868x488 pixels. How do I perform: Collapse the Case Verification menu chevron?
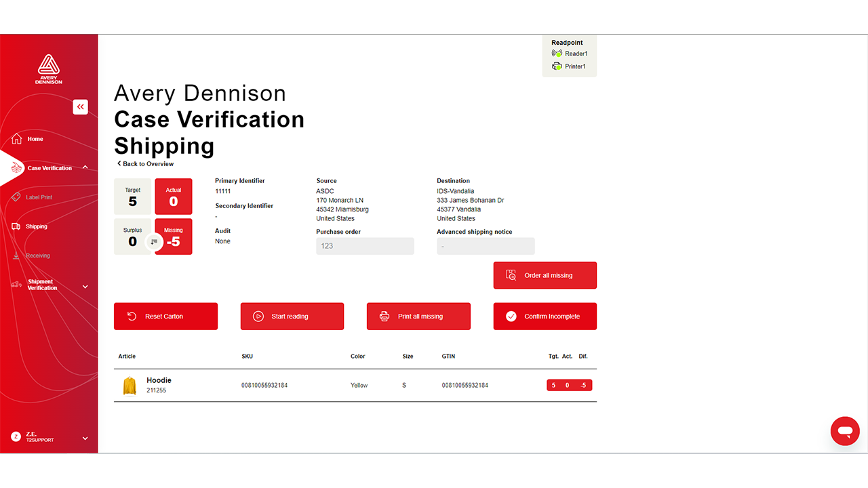pyautogui.click(x=85, y=167)
